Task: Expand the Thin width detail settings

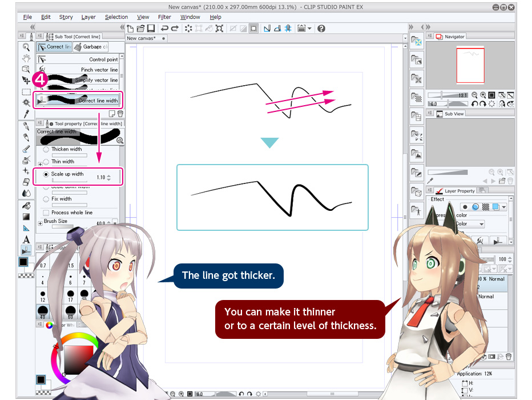Action: point(41,163)
